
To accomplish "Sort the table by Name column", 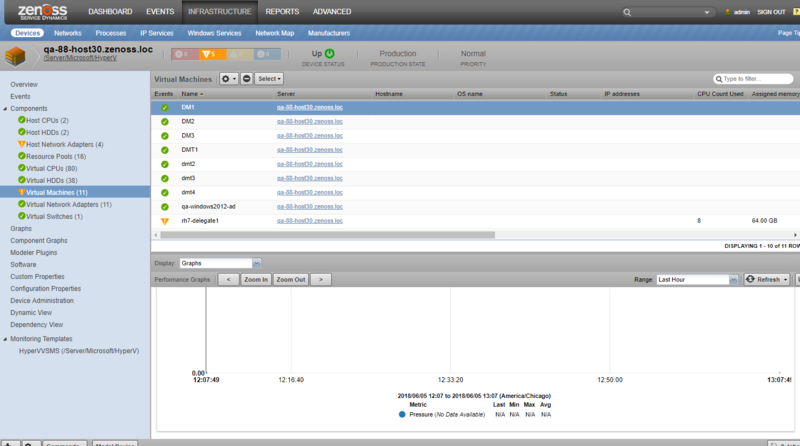I will pyautogui.click(x=190, y=94).
